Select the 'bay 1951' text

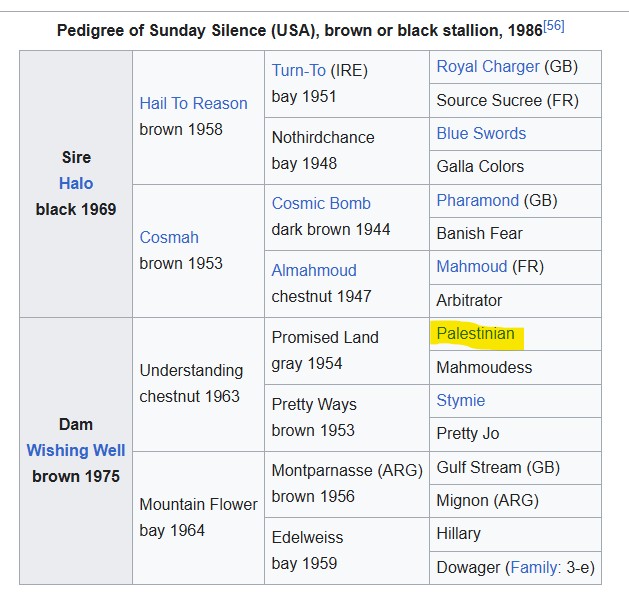(x=304, y=97)
